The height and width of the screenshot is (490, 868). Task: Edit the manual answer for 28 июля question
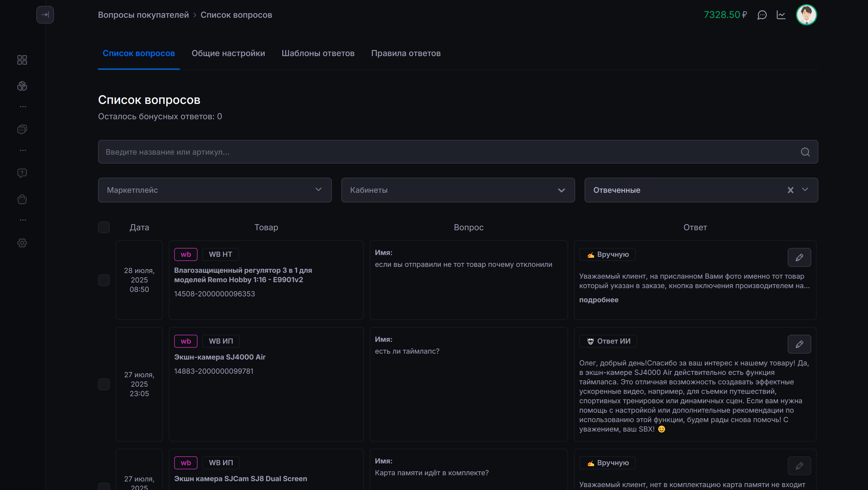[799, 257]
